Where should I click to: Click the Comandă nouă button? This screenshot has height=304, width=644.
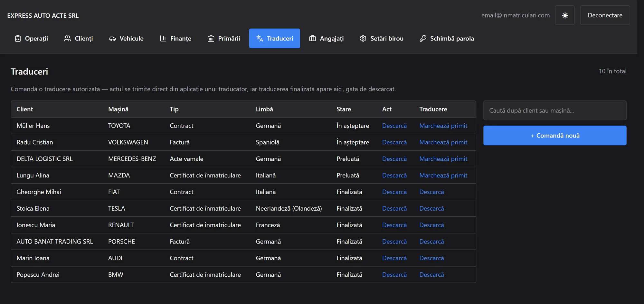555,136
